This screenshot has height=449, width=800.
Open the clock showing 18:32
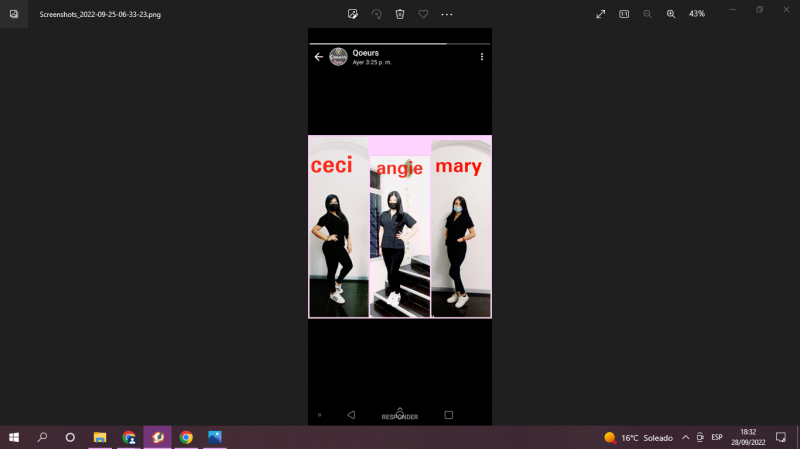pos(748,437)
